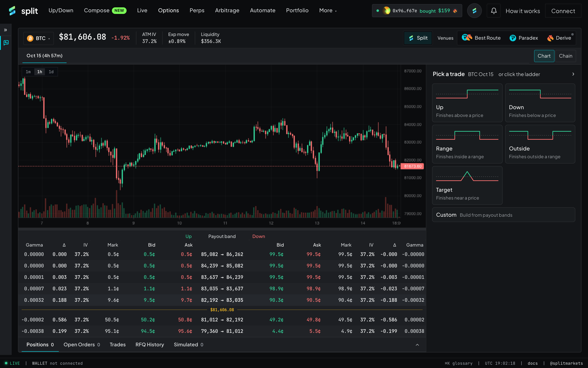Open the BTC asset dropdown

pyautogui.click(x=39, y=38)
